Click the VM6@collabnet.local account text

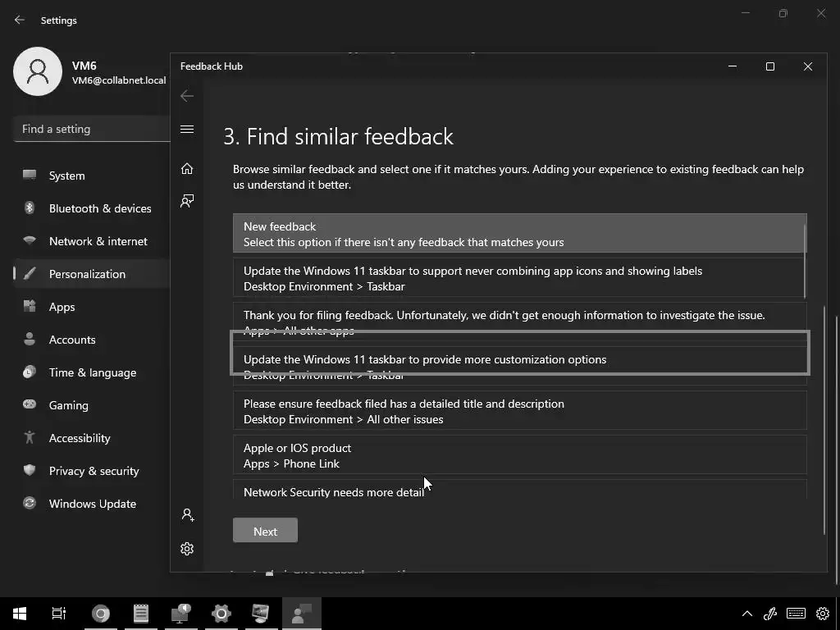point(119,80)
